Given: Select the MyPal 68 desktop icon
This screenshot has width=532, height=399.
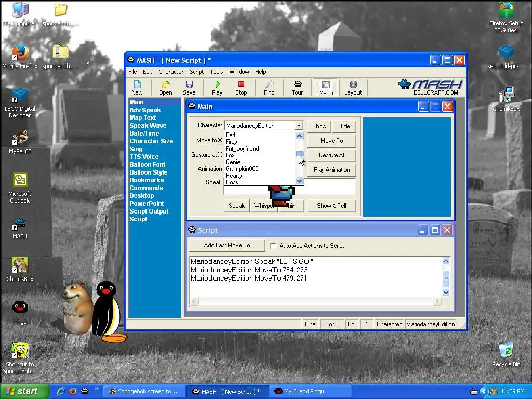Looking at the screenshot, I should (x=20, y=142).
